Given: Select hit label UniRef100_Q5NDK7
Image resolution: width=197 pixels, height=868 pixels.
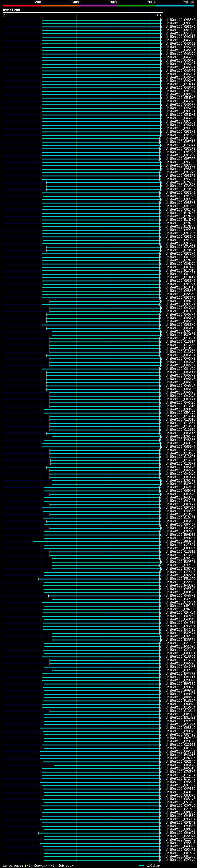Looking at the screenshot, I should pyautogui.click(x=180, y=98).
